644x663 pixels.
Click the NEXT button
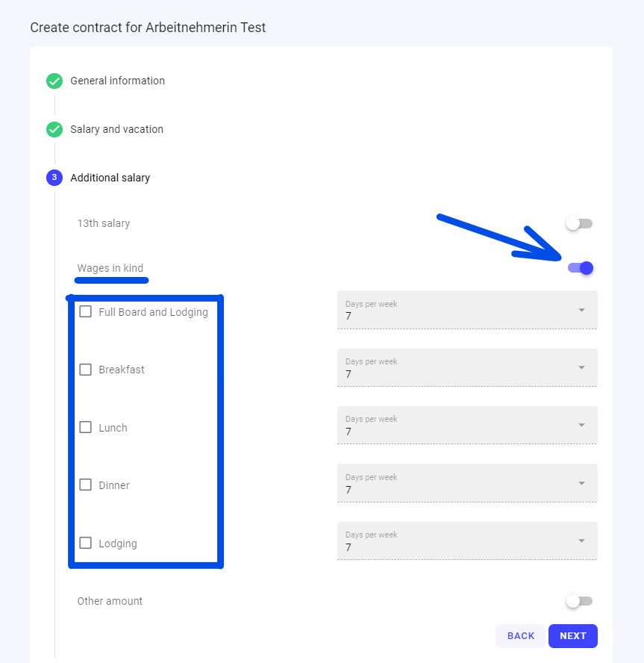[x=572, y=636]
